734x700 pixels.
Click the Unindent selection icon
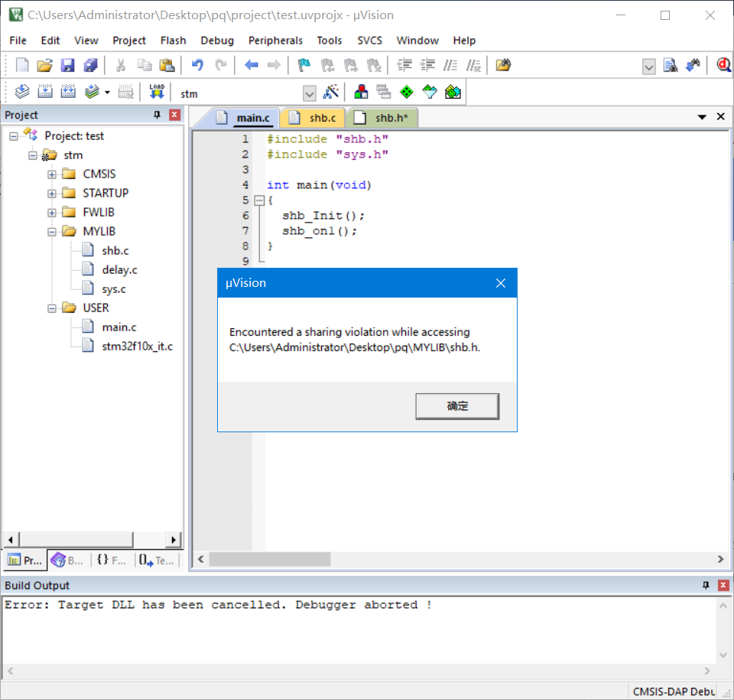click(427, 65)
